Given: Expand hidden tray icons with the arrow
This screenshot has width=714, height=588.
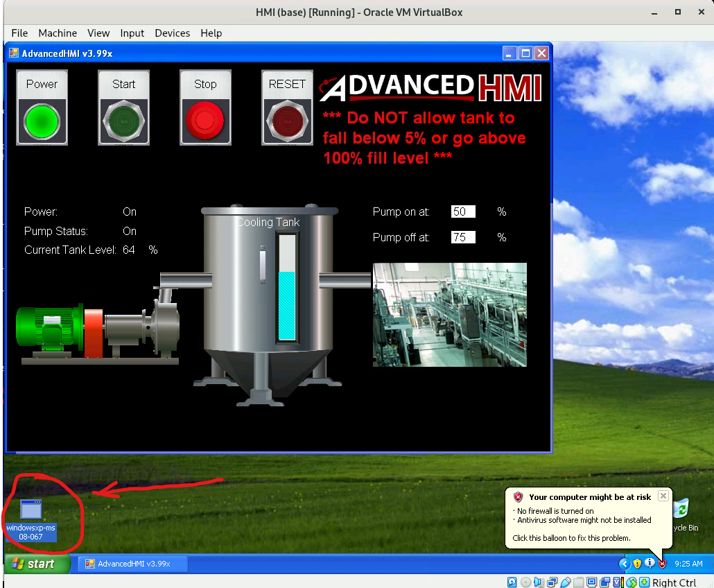Looking at the screenshot, I should click(x=625, y=564).
